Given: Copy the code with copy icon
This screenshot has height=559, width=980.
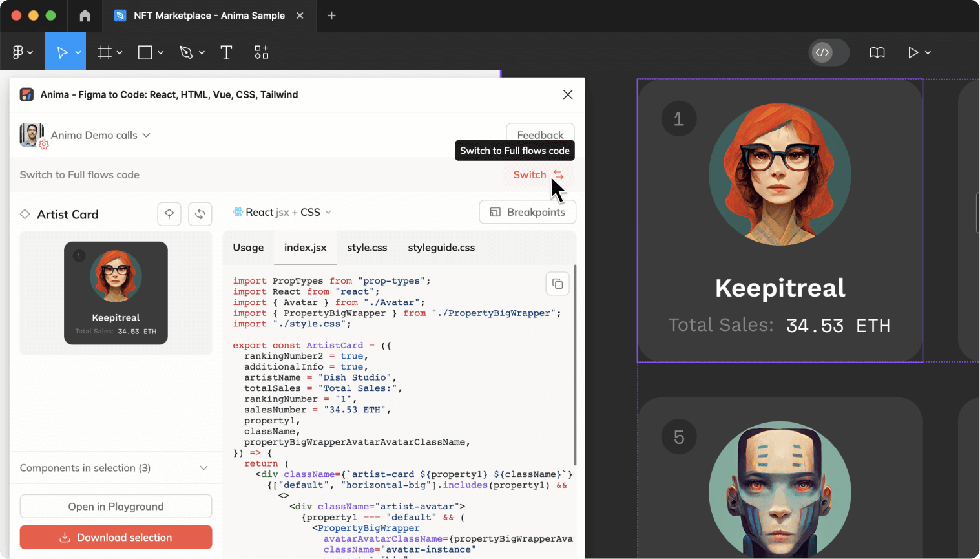Looking at the screenshot, I should tap(558, 284).
